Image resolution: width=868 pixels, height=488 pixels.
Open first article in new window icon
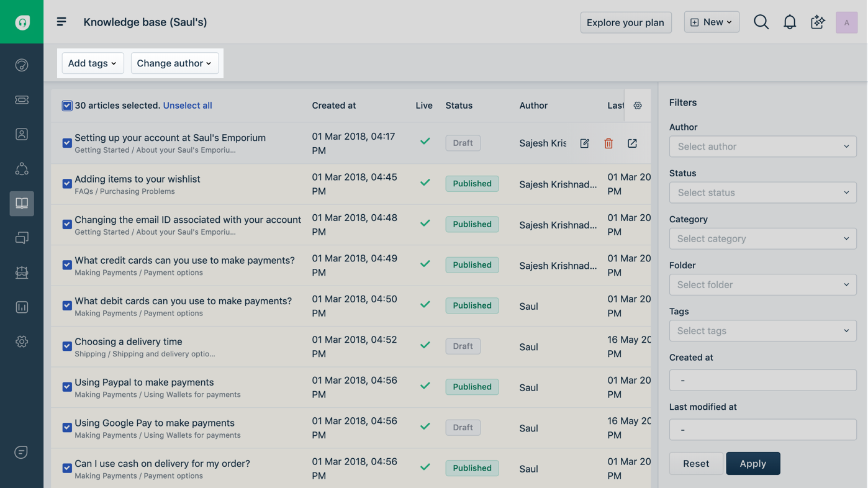[x=632, y=143]
